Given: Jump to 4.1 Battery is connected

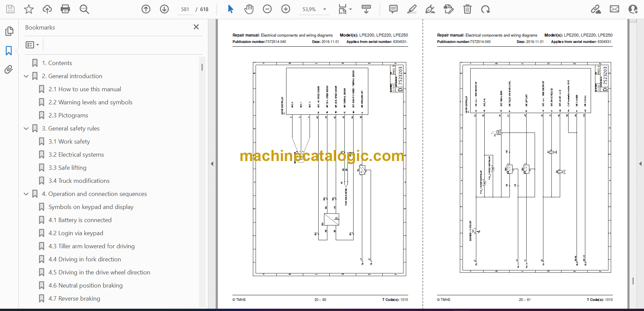Looking at the screenshot, I should [x=80, y=220].
